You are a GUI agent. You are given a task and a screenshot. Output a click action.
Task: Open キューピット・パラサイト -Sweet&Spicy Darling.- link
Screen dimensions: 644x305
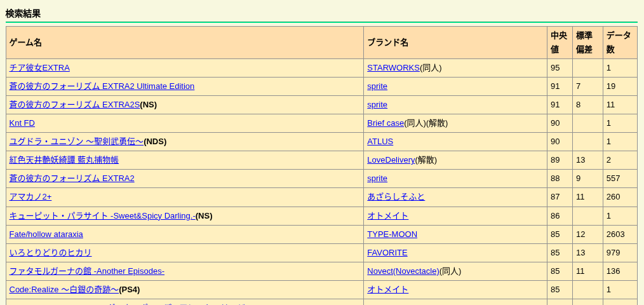(102, 216)
